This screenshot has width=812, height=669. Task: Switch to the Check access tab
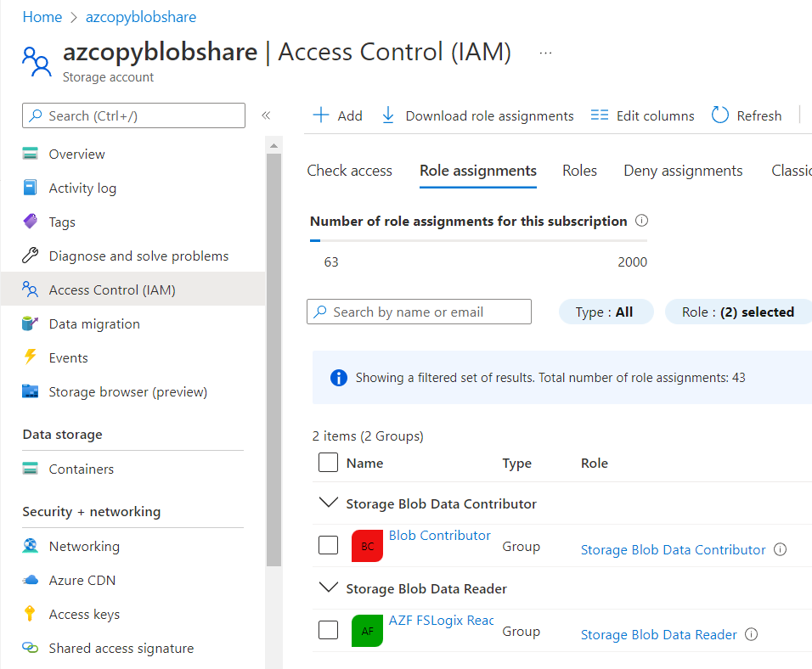coord(349,171)
